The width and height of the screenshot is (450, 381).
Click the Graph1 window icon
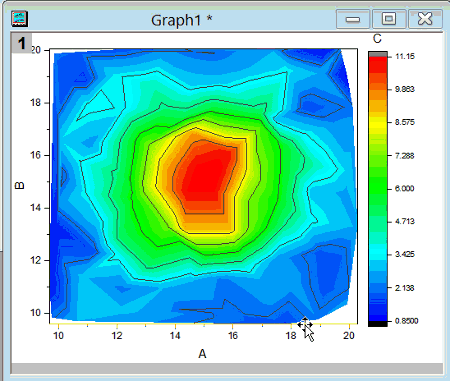pyautogui.click(x=19, y=19)
